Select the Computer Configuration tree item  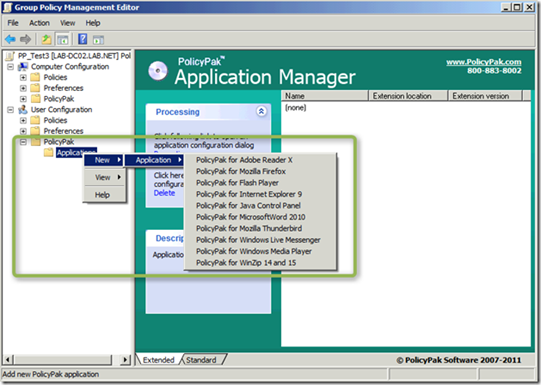(x=70, y=67)
